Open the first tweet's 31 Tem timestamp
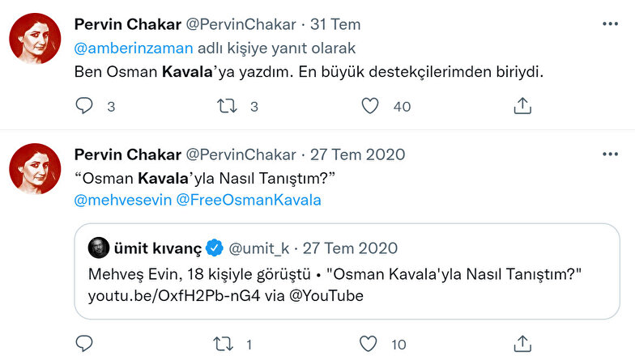The height and width of the screenshot is (364, 635). tap(335, 24)
